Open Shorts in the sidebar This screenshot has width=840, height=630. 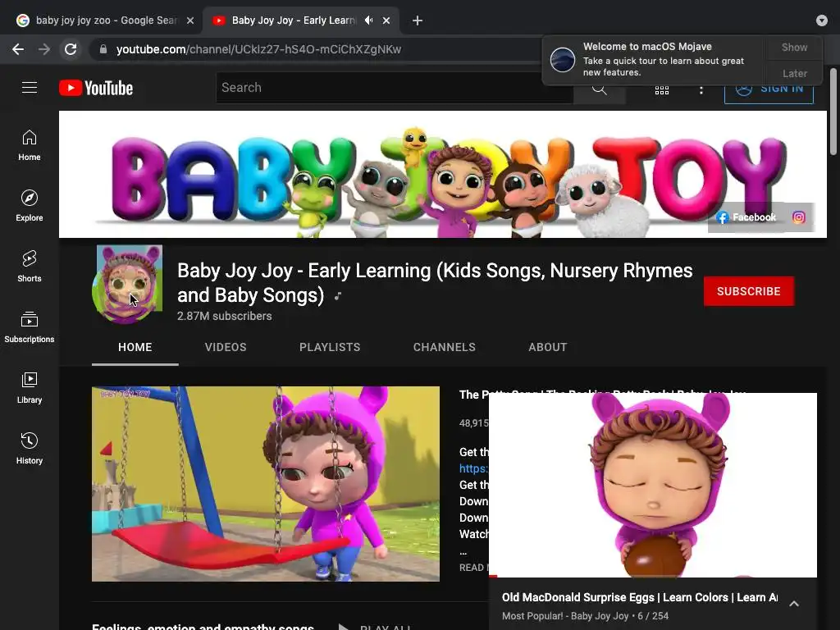pyautogui.click(x=30, y=267)
